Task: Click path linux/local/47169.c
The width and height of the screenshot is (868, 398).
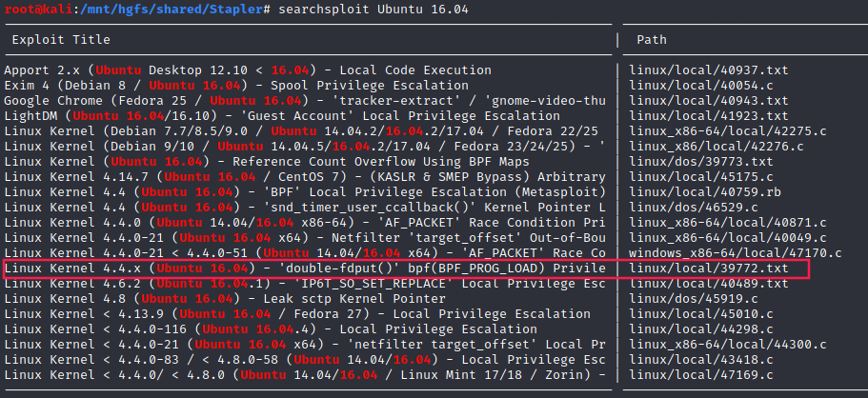Action: pos(701,375)
